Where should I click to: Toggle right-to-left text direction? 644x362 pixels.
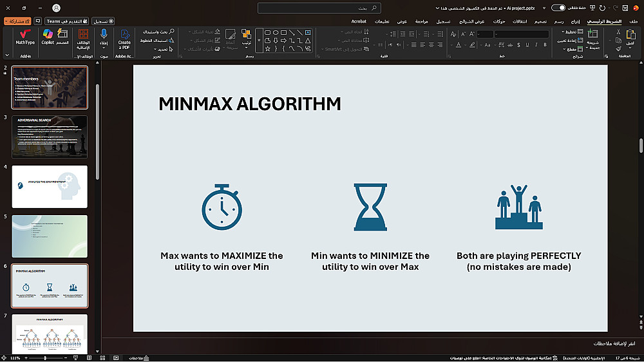(x=398, y=45)
